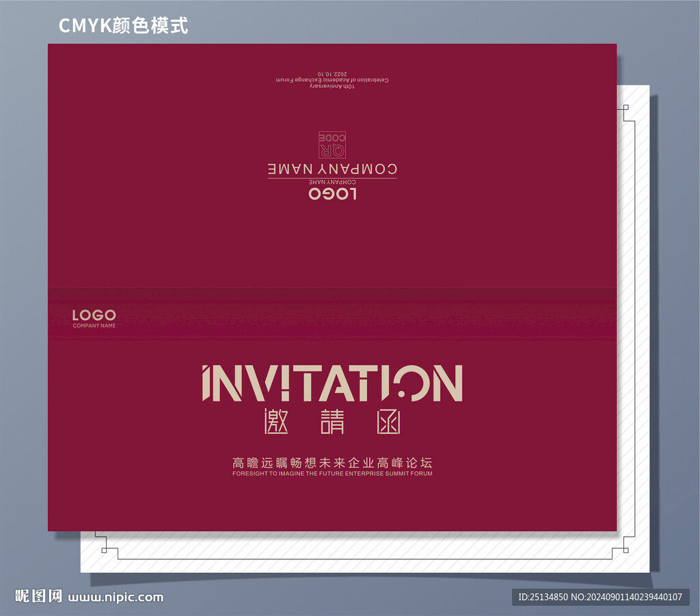
Task: Click the upside-down 'Celebration of Academic Exchange Forum' line
Action: click(x=332, y=80)
